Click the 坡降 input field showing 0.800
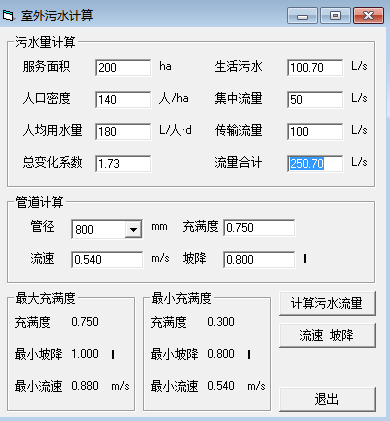 259,260
